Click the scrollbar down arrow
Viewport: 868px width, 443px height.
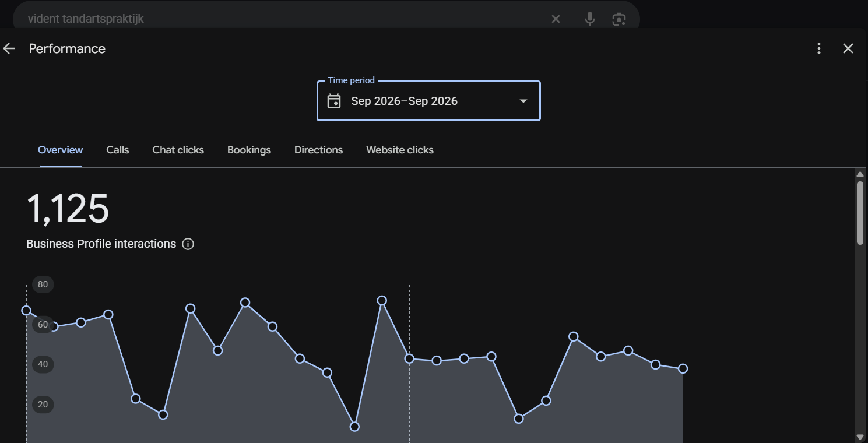(860, 437)
